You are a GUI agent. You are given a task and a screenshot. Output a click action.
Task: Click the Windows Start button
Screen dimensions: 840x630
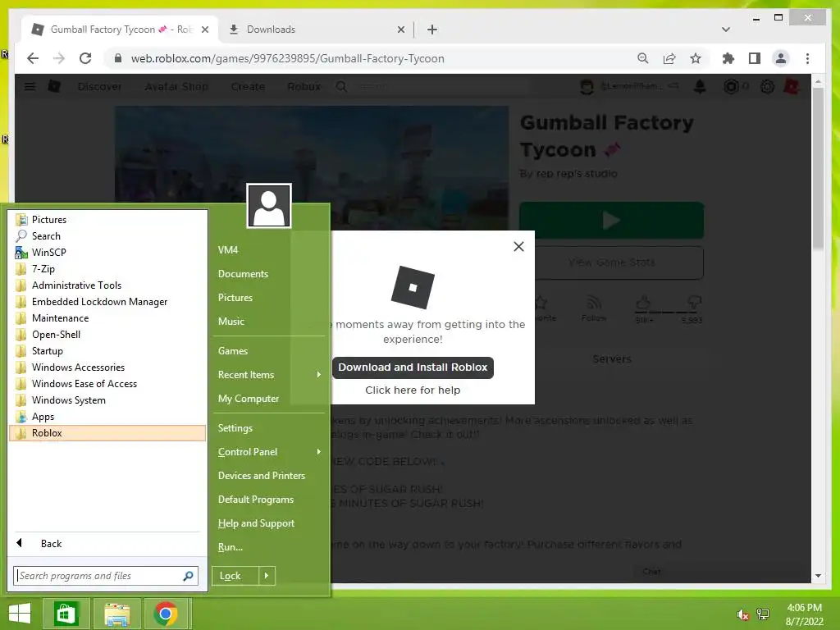click(20, 614)
